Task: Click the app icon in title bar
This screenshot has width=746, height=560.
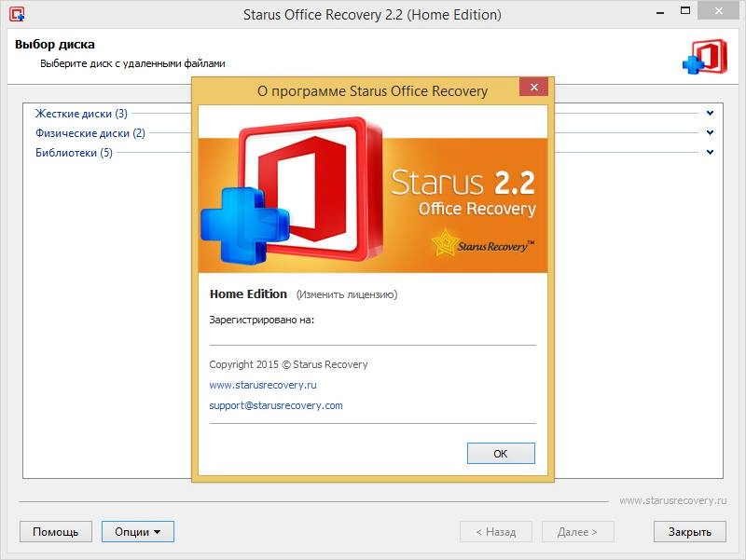Action: pyautogui.click(x=17, y=14)
